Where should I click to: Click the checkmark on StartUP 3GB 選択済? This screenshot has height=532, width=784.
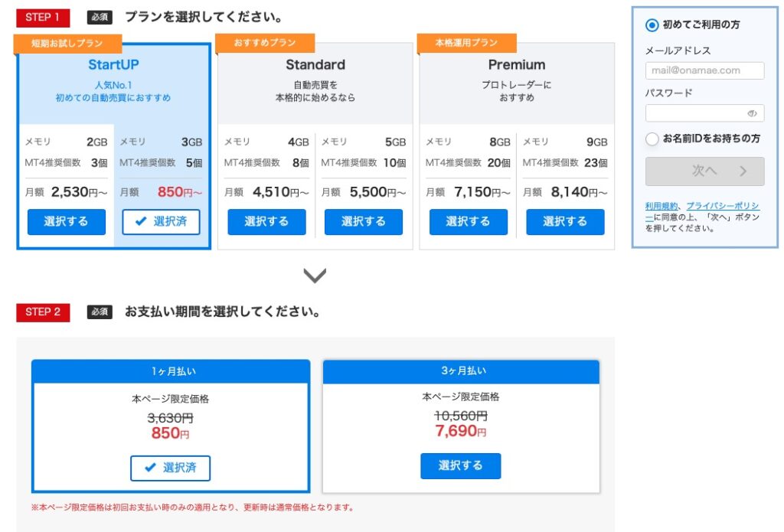[140, 222]
